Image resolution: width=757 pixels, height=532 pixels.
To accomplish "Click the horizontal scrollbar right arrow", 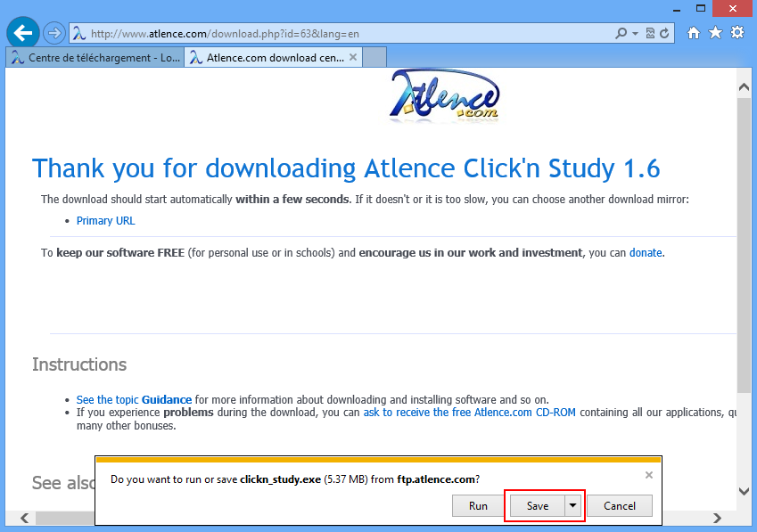I will (718, 518).
